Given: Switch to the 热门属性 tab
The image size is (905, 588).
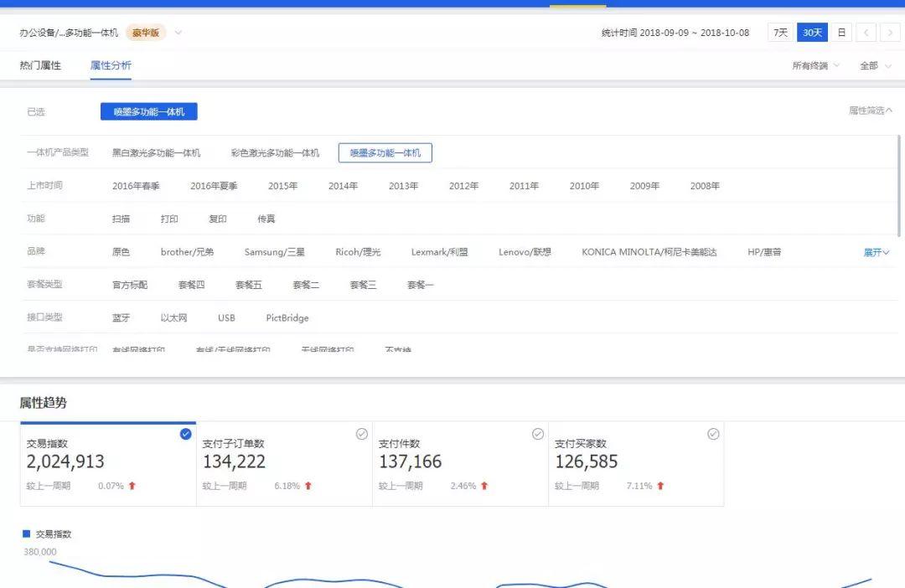Looking at the screenshot, I should 39,65.
